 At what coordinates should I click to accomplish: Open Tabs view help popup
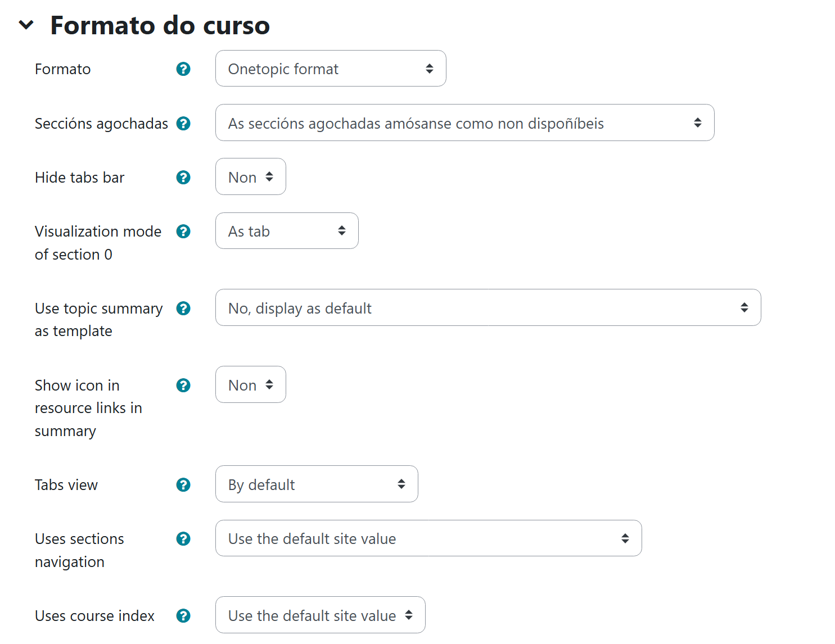coord(183,484)
